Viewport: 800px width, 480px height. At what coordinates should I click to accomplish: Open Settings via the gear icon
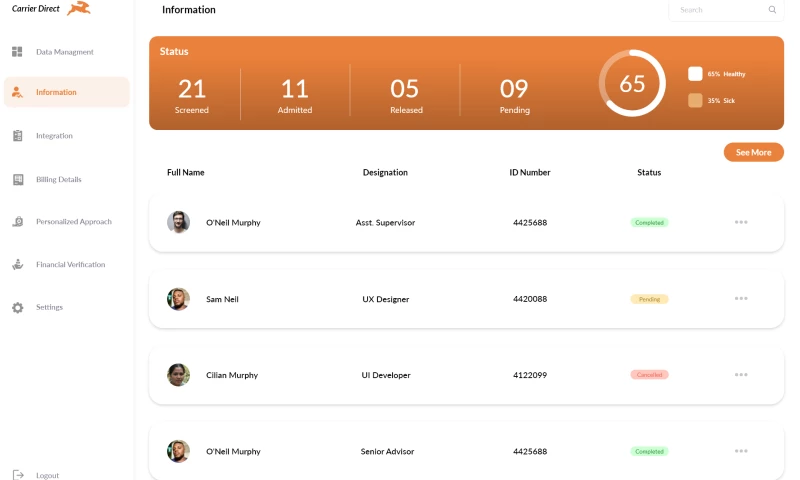click(17, 307)
